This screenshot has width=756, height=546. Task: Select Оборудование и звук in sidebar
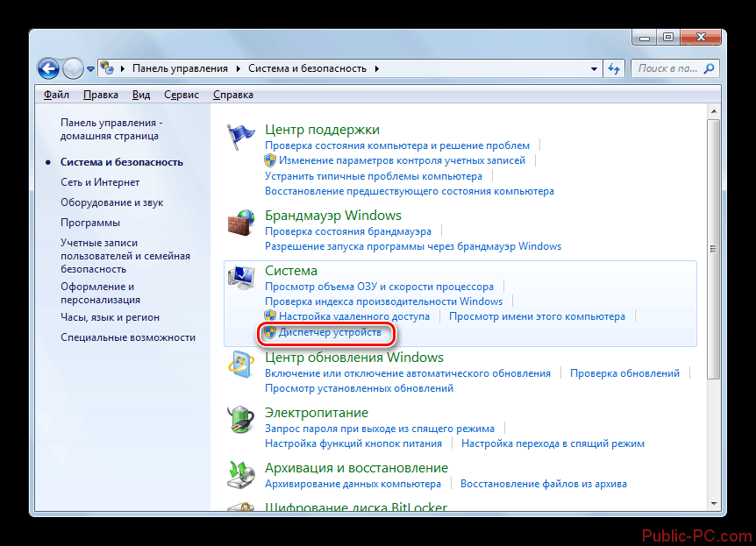pyautogui.click(x=112, y=202)
